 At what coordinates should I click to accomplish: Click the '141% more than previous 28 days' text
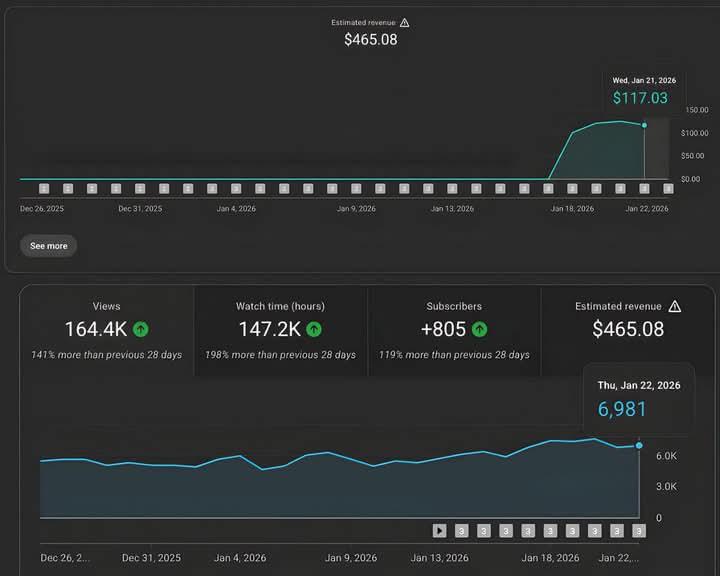[106, 355]
